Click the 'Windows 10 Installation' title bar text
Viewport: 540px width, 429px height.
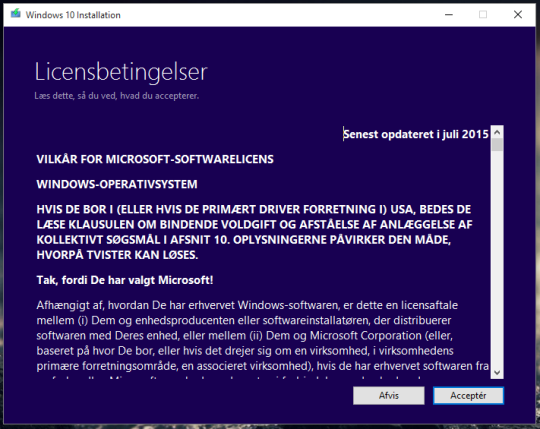73,15
